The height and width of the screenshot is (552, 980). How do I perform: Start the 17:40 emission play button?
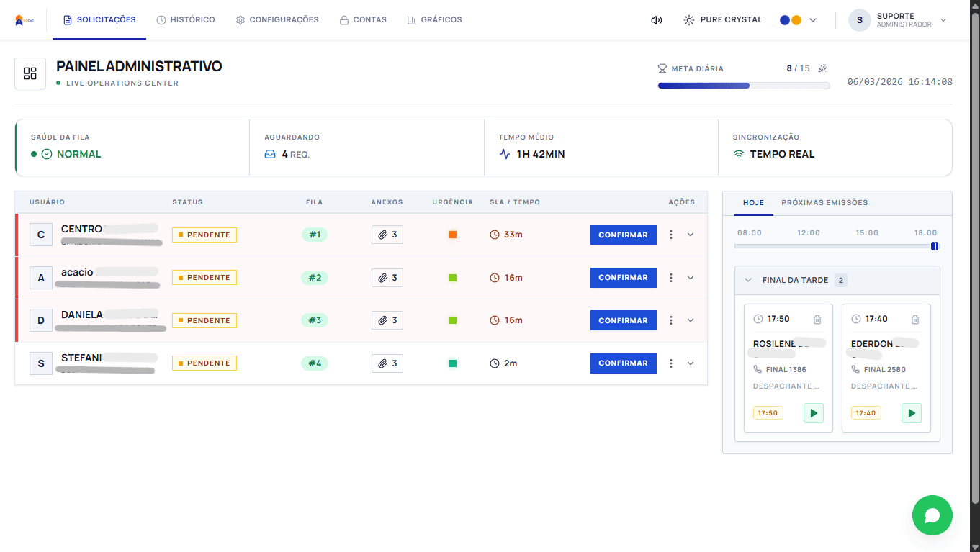point(912,413)
